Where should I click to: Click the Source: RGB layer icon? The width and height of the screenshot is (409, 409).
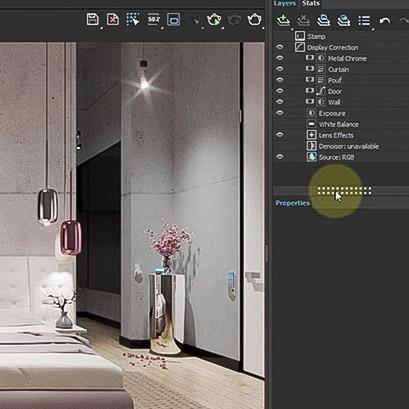pos(311,157)
